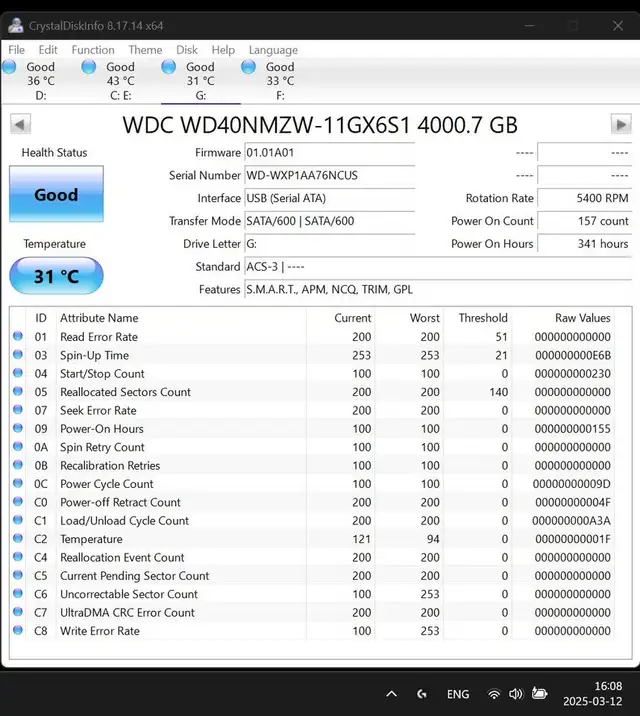Open the volume speaker tray icon

[516, 694]
